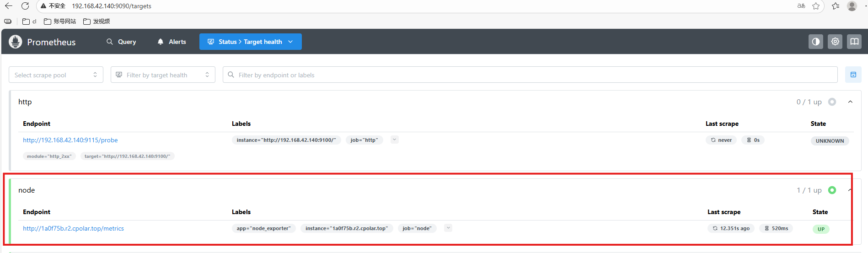This screenshot has width=868, height=253.
Task: Open the documentation book icon
Action: (854, 42)
